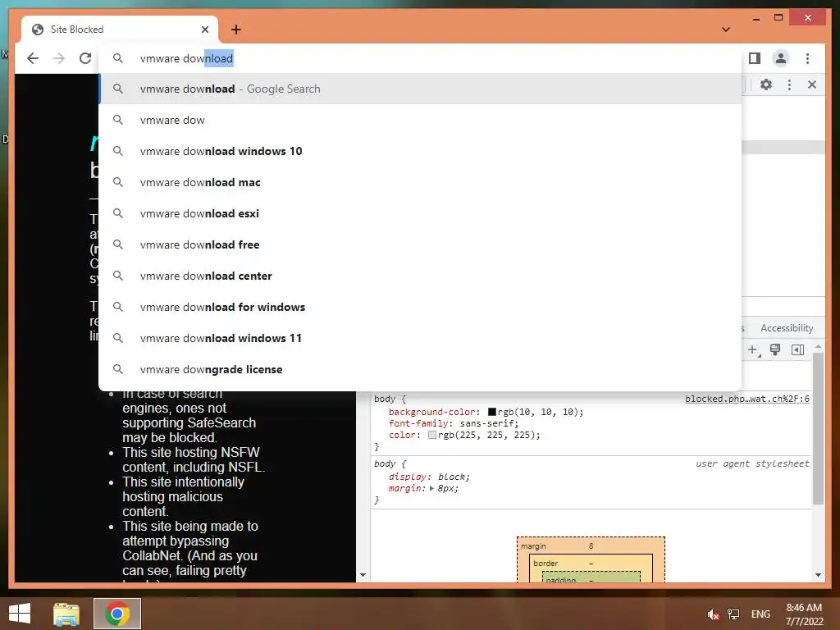
Task: Close the DevTools panel
Action: tap(812, 84)
